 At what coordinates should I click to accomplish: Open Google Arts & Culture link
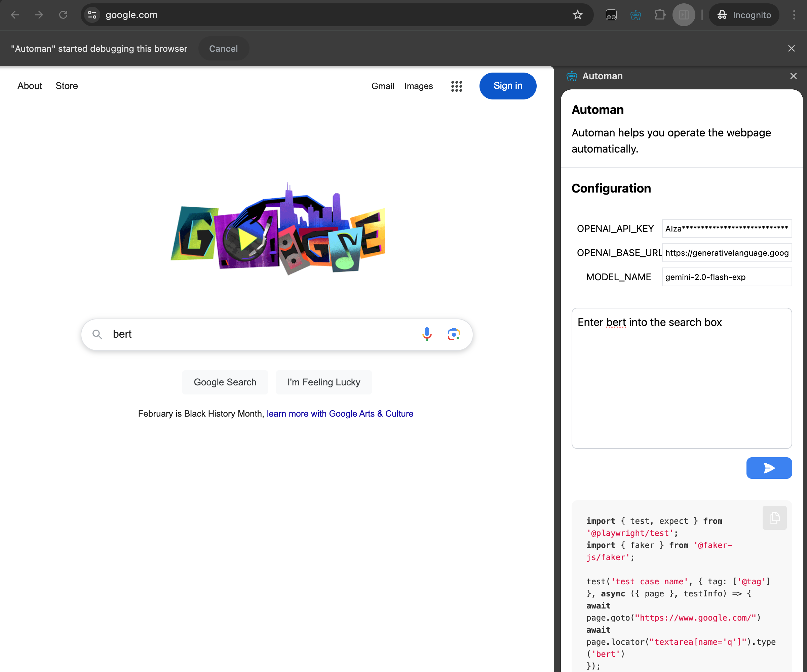340,414
